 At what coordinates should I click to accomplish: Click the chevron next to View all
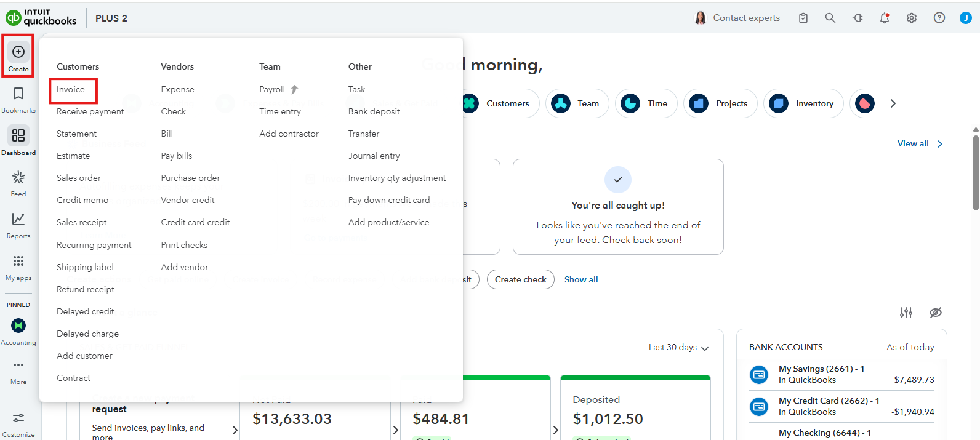pos(940,144)
